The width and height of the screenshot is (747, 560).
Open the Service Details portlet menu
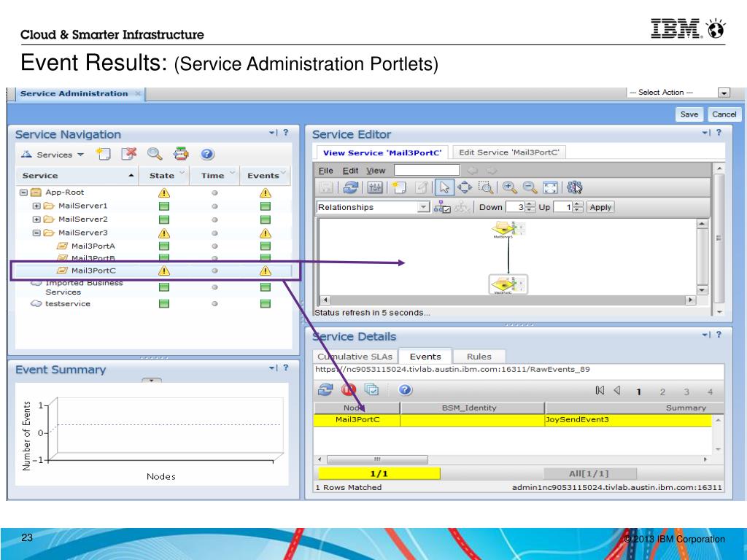705,335
